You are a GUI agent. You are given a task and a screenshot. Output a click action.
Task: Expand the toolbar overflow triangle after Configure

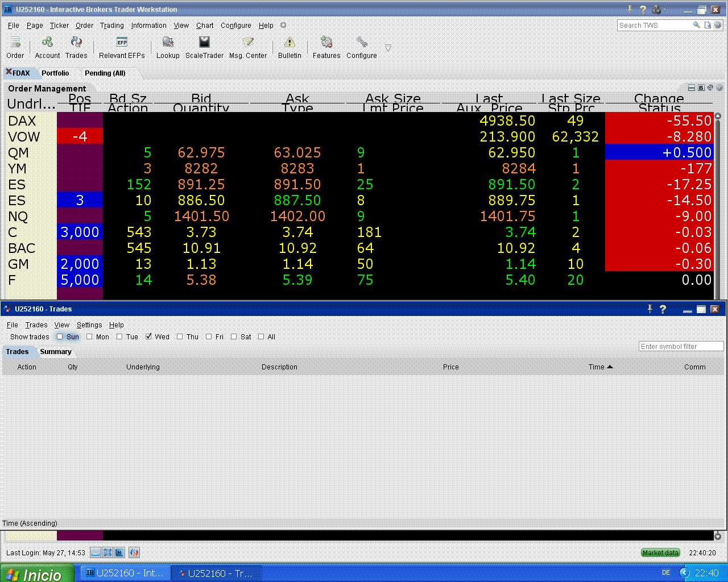point(388,48)
